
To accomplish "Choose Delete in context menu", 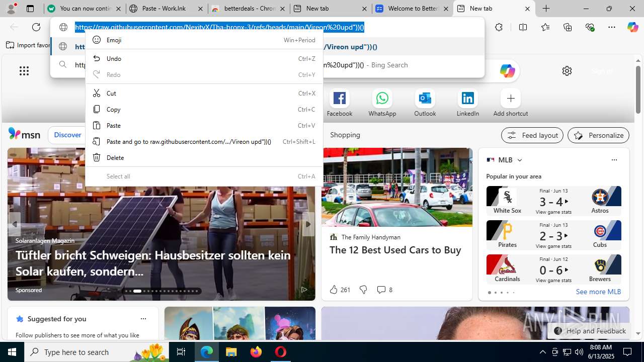I will pos(204,157).
